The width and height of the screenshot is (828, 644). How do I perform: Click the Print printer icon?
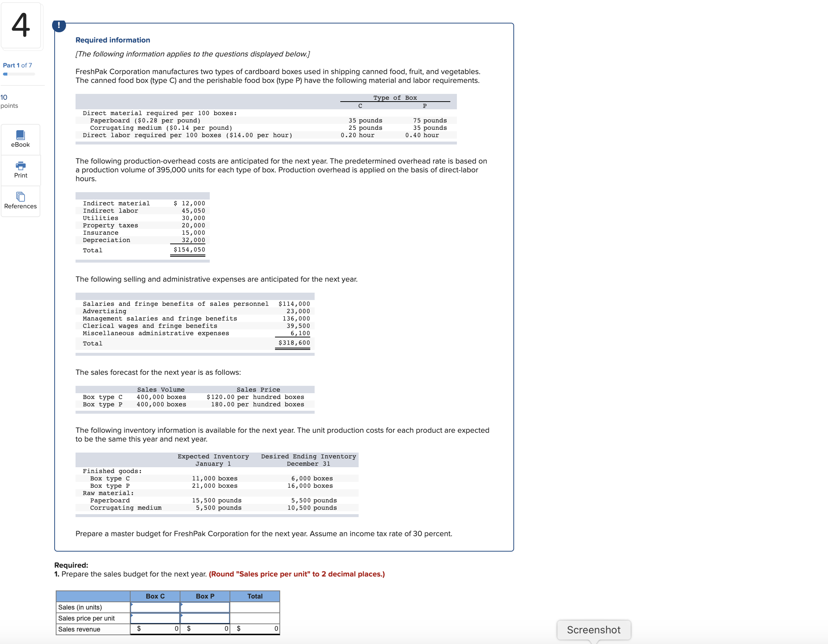coord(21,166)
